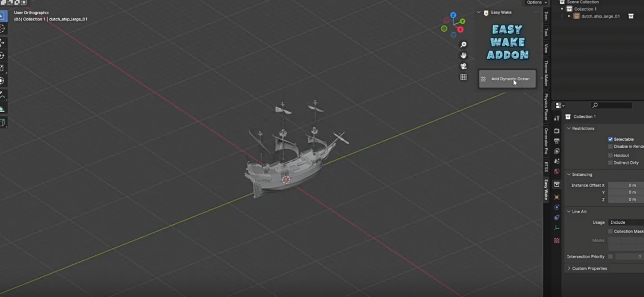Select the Rotate tool in the toolbar

pos(2,55)
